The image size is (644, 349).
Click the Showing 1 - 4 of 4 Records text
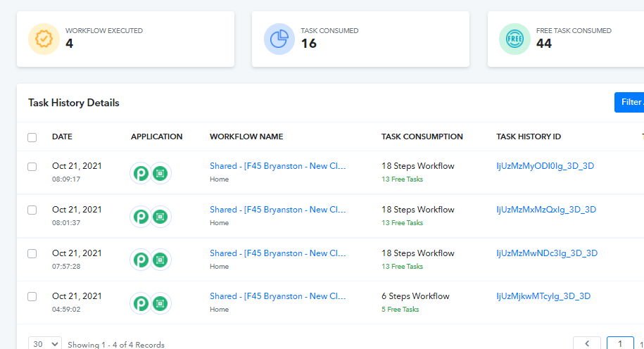(116, 345)
